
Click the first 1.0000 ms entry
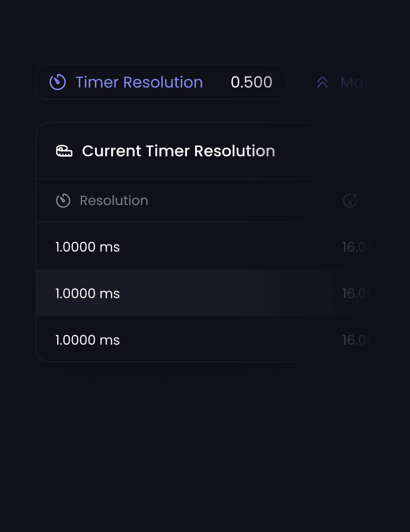(x=87, y=247)
